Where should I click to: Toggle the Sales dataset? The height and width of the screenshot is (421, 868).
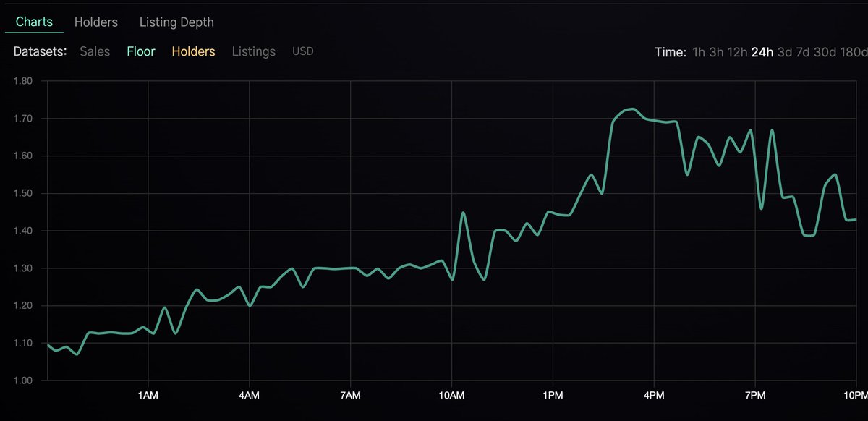(x=95, y=51)
